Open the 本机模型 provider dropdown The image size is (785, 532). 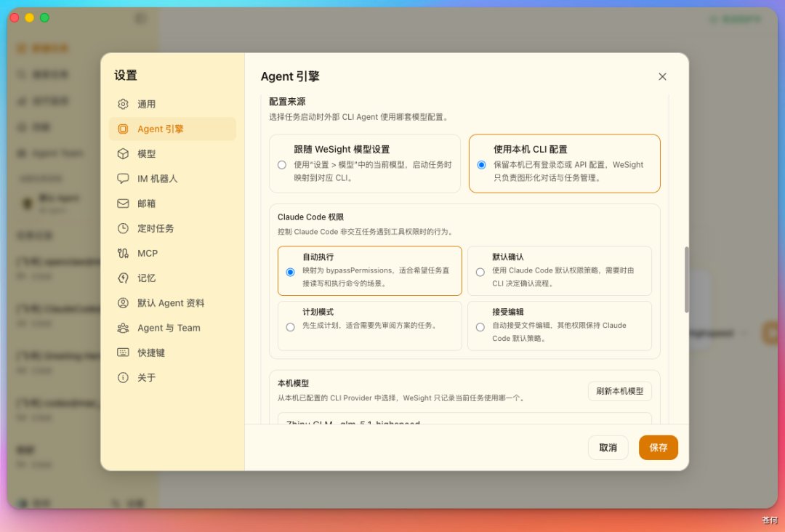(x=464, y=419)
